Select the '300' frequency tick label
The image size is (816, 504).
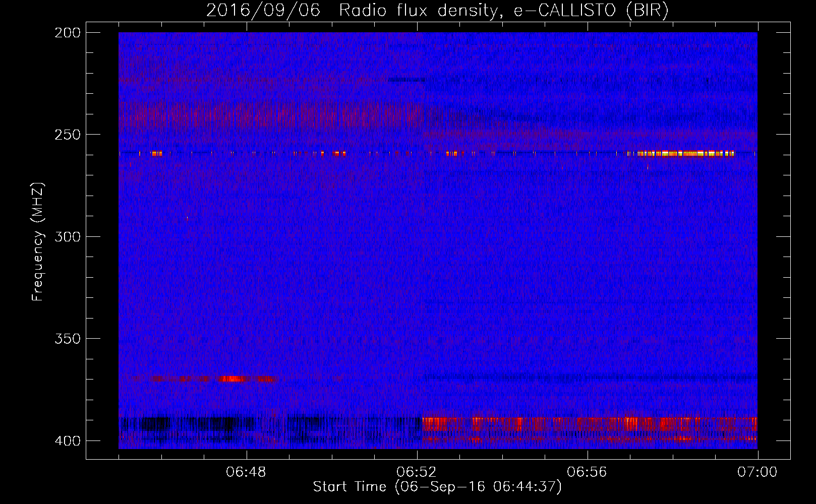67,237
